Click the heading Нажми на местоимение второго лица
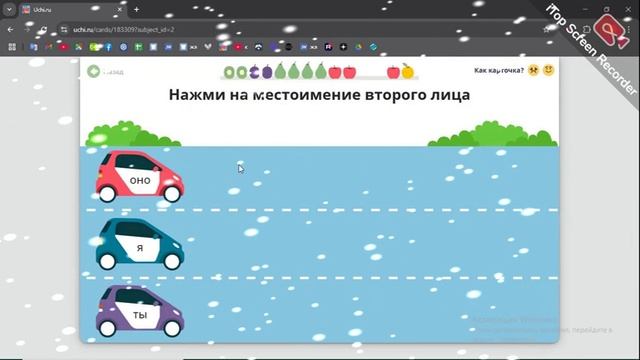Screen dimensions: 640x360 [x=319, y=95]
